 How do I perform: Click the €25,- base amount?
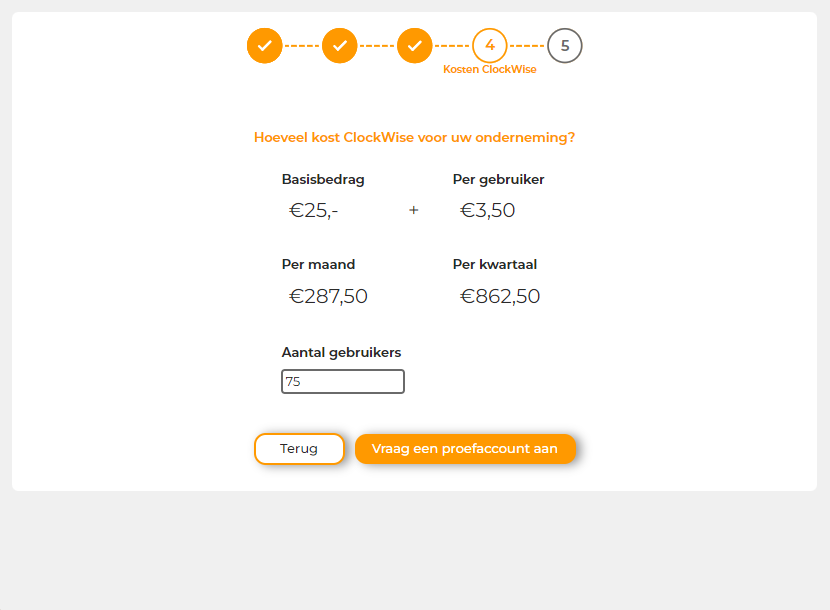[x=314, y=210]
